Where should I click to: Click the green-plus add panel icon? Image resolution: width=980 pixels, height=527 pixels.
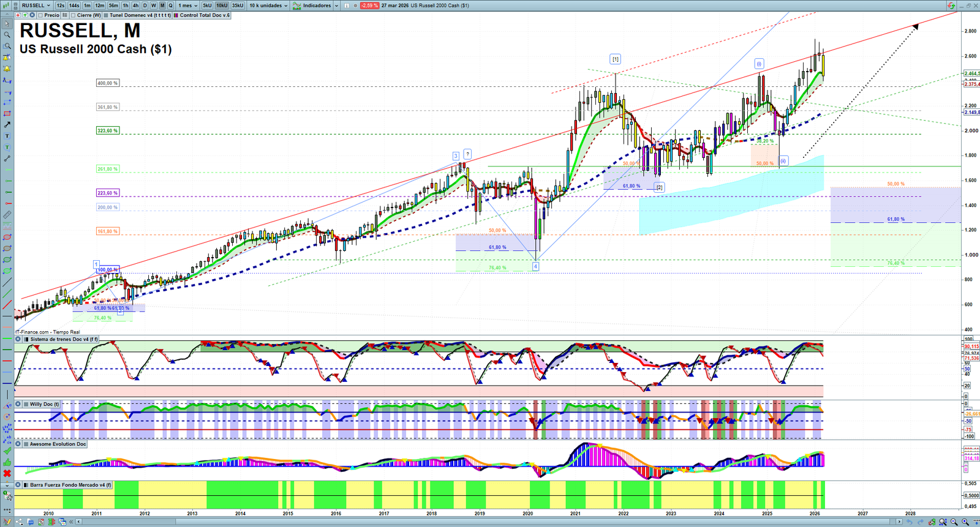tap(25, 15)
